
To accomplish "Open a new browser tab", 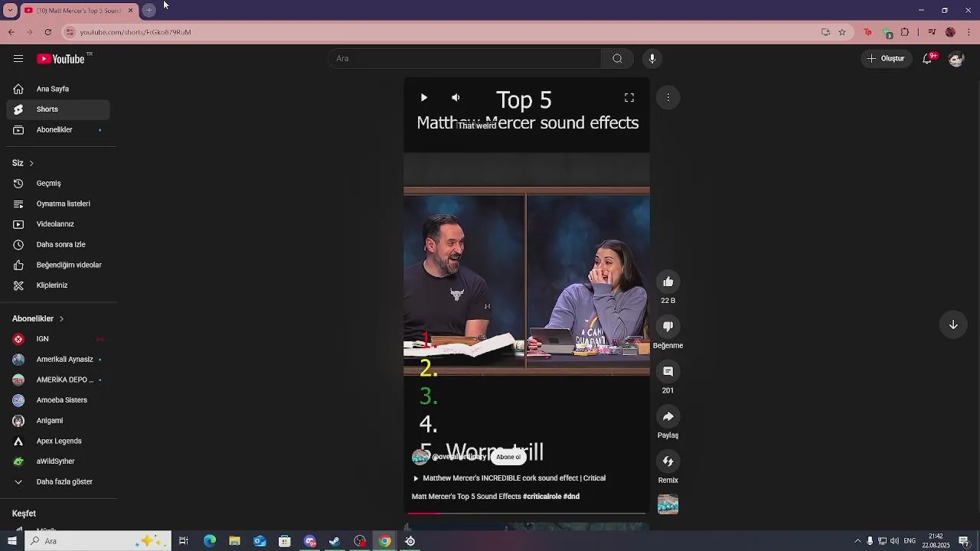I will pos(149,10).
